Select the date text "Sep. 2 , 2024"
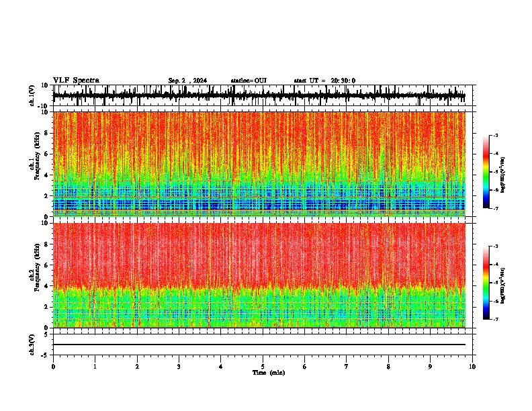The image size is (532, 411). [x=187, y=81]
